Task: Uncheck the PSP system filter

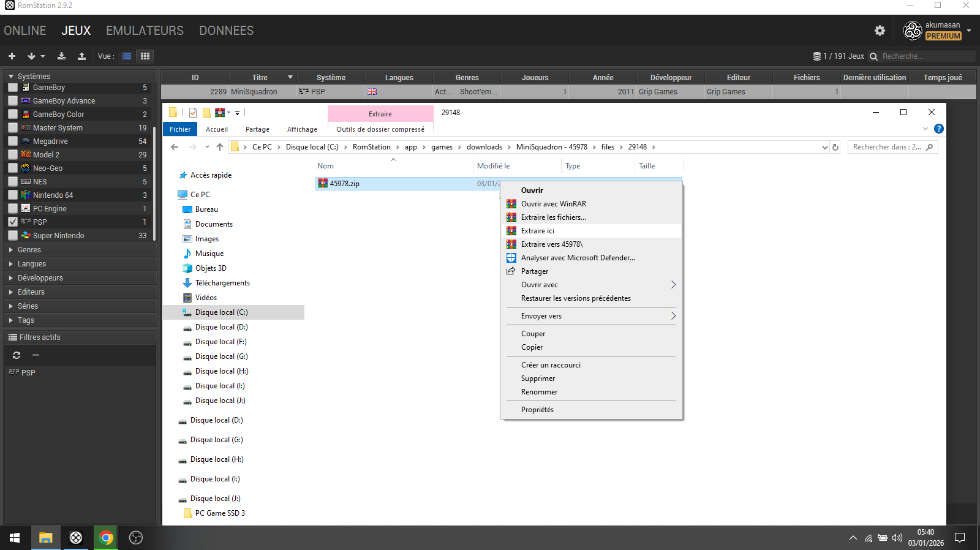Action: pyautogui.click(x=13, y=222)
